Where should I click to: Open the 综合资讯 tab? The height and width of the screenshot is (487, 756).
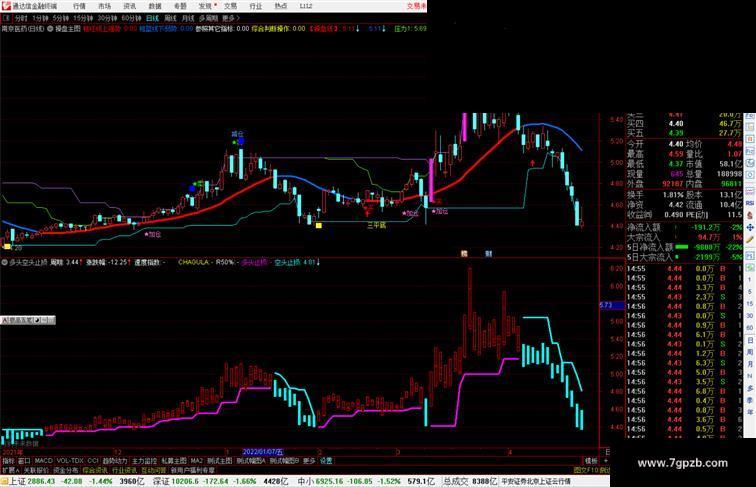(95, 470)
